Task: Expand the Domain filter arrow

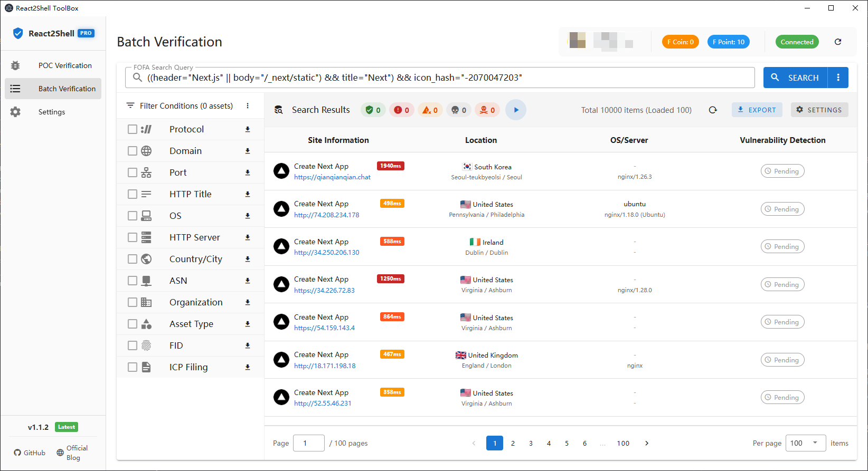Action: (x=248, y=151)
